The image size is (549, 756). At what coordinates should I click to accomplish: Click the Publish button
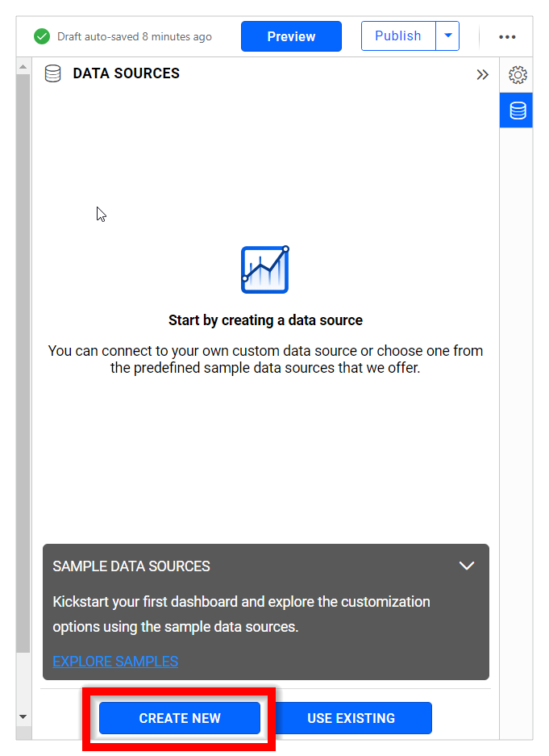click(398, 36)
